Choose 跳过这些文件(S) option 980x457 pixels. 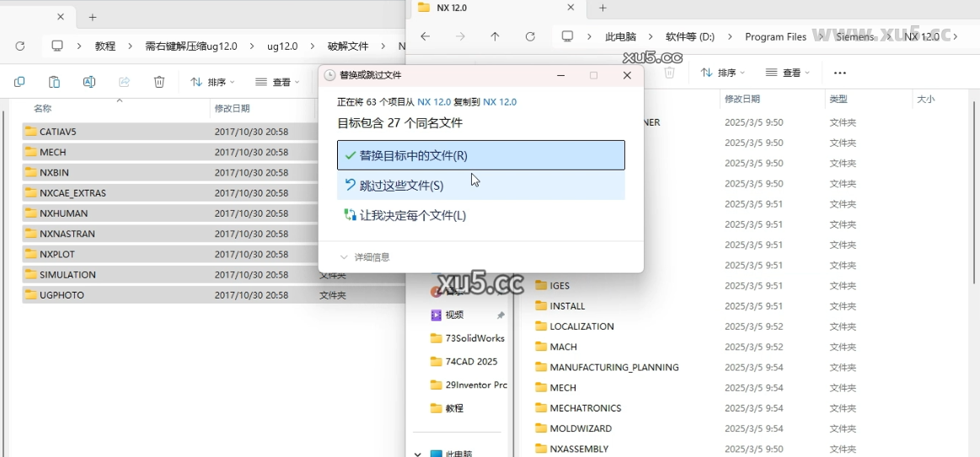click(480, 185)
